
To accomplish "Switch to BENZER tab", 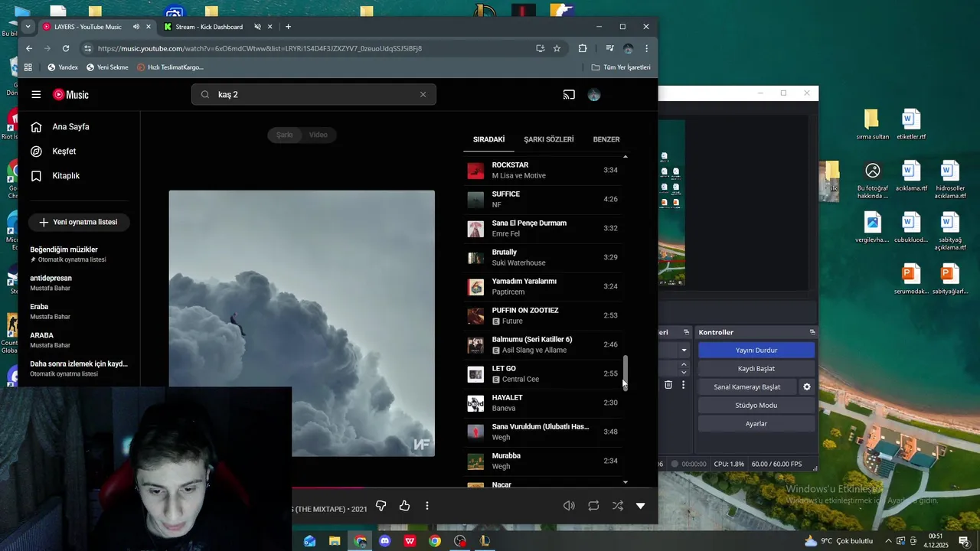I will coord(606,139).
